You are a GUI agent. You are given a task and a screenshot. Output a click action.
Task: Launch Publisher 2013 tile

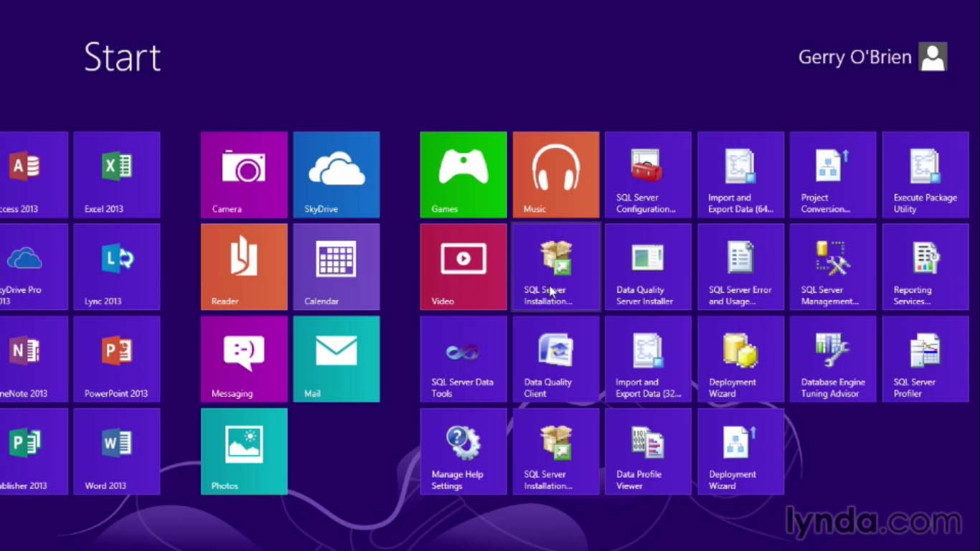(x=34, y=451)
